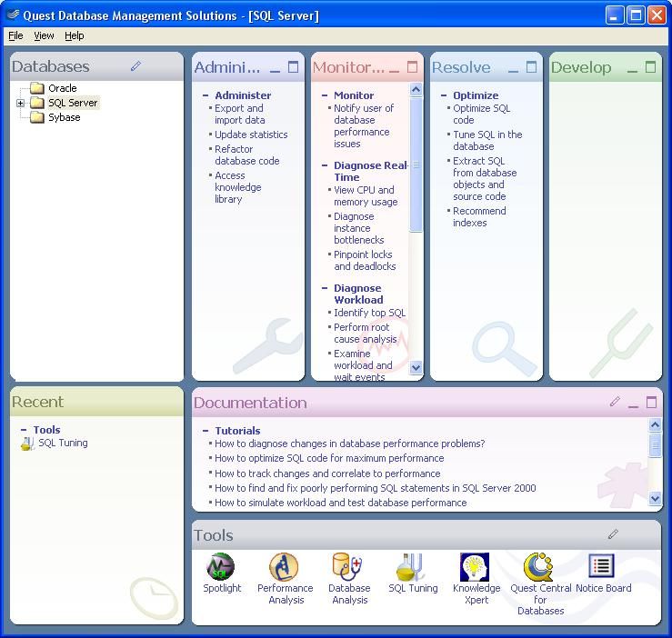Open the Database Analysis tool
Viewport: 672px width, 638px height.
point(348,567)
